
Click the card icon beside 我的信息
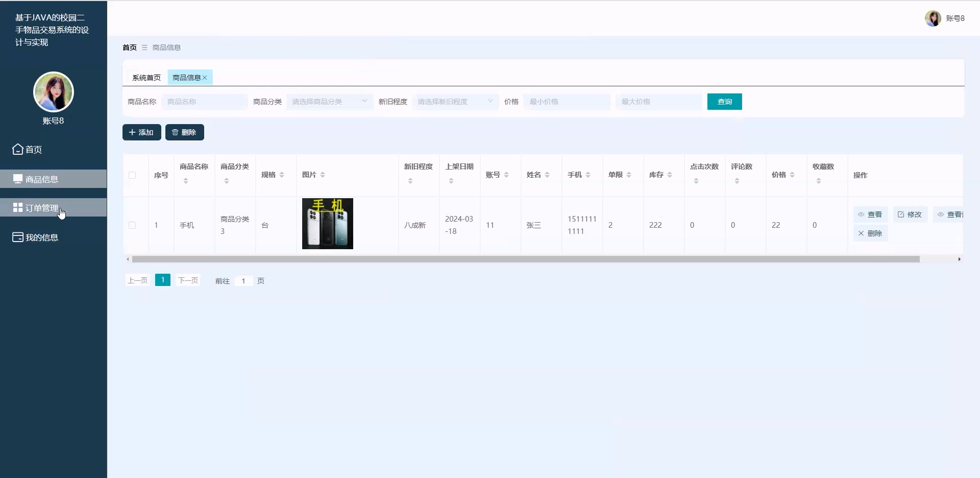click(x=18, y=237)
